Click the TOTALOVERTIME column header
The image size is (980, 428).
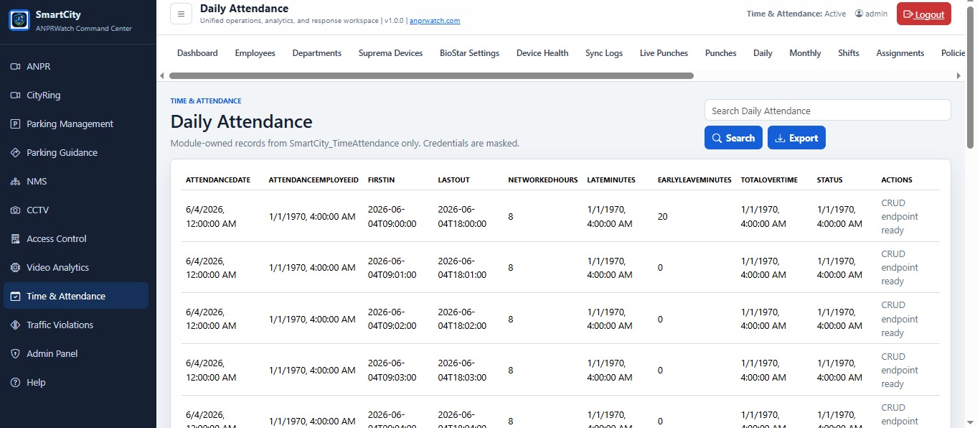coord(769,180)
